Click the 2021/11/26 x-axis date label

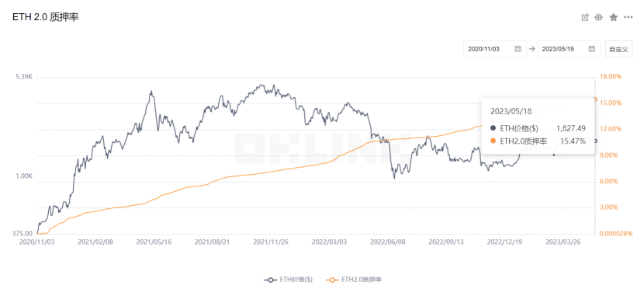pos(271,242)
